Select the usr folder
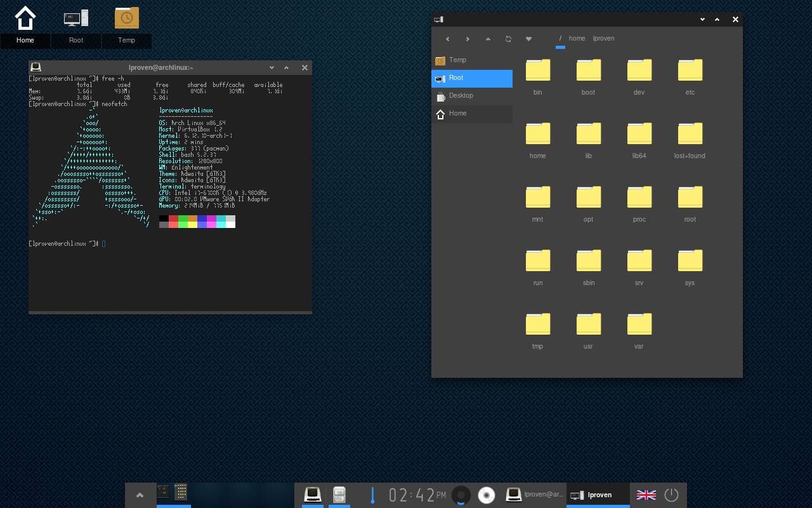The image size is (812, 508). [x=589, y=330]
